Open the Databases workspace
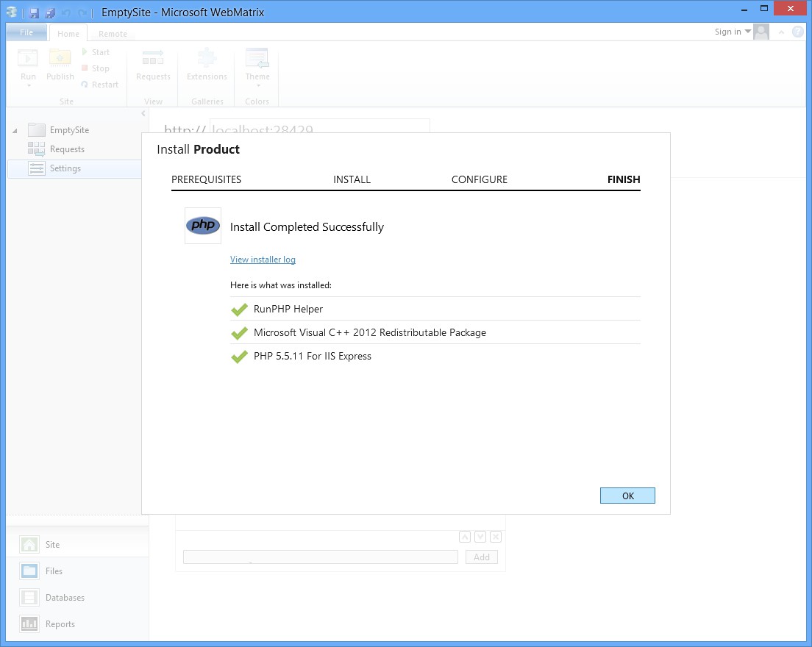Screen dimensions: 812x647 click(x=77, y=597)
